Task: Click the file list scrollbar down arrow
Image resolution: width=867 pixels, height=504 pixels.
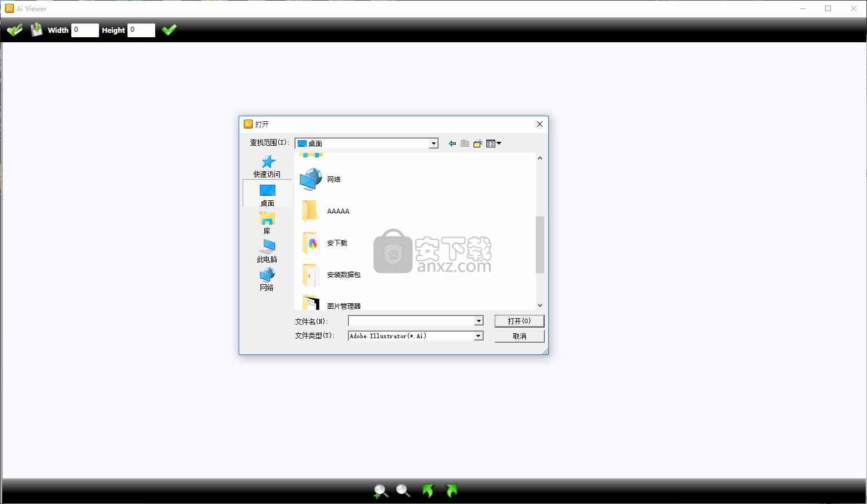Action: 540,305
